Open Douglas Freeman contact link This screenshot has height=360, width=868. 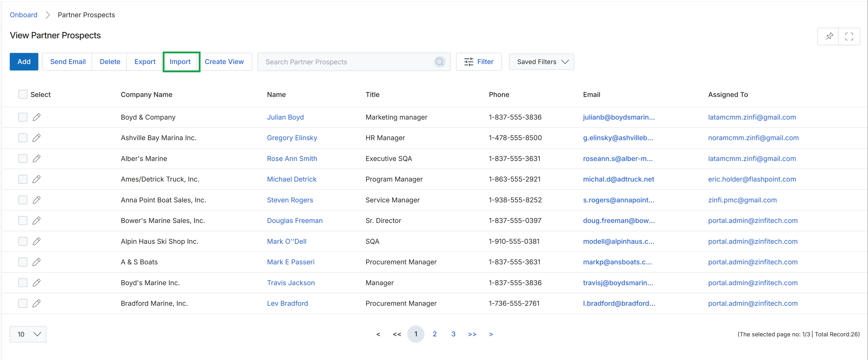pos(295,220)
